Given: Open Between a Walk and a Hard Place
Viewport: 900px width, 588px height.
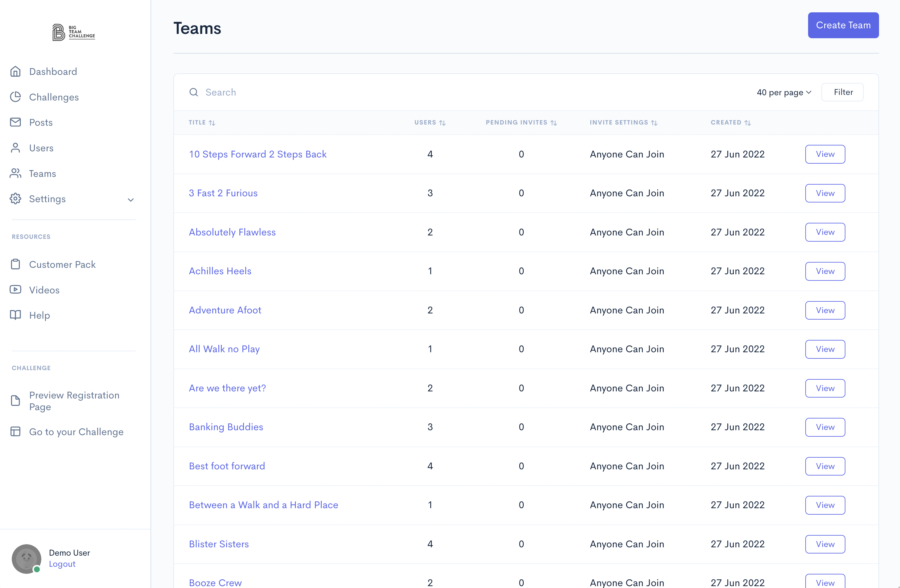Looking at the screenshot, I should point(263,505).
